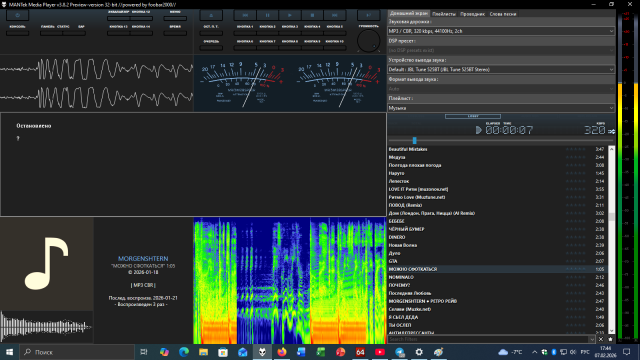Expand the Звуковая дорожка MP3 dropdown
The height and width of the screenshot is (360, 640).
click(x=501, y=31)
